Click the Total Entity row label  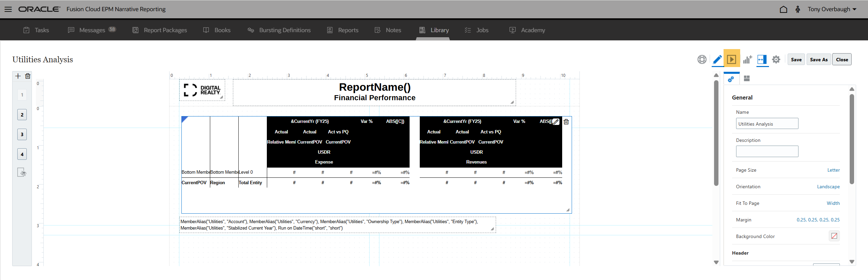[250, 183]
